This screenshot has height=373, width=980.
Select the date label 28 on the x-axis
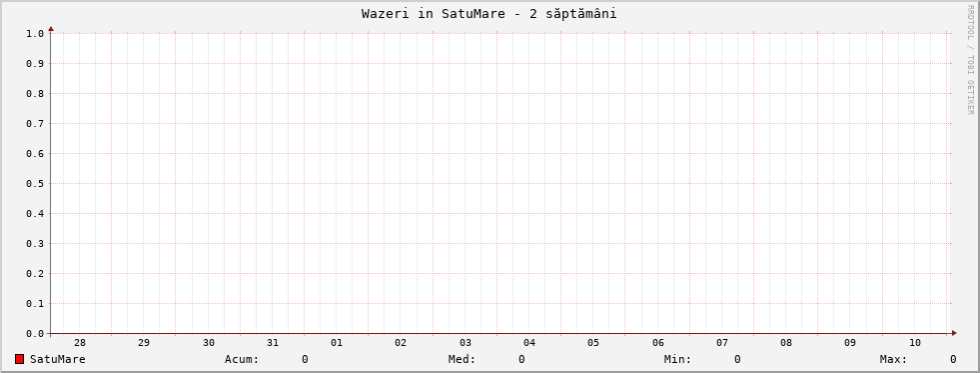(x=79, y=343)
